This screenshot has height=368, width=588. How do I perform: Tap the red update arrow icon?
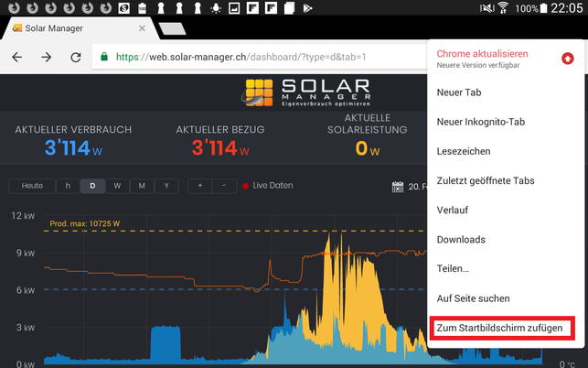[x=567, y=59]
